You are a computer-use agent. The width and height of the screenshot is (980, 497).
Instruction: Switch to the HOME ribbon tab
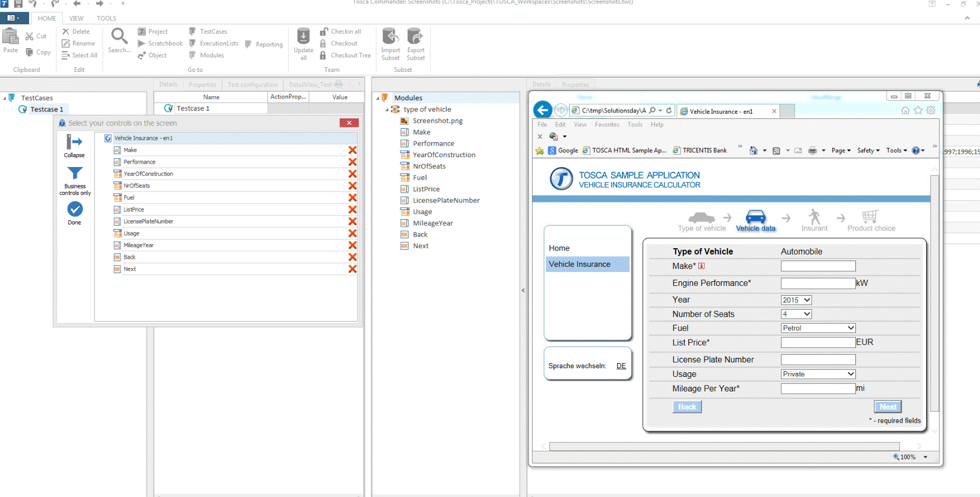47,19
